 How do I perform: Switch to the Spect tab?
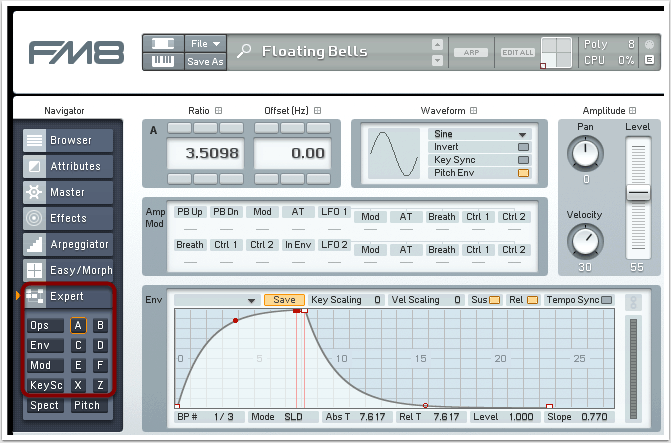point(44,406)
